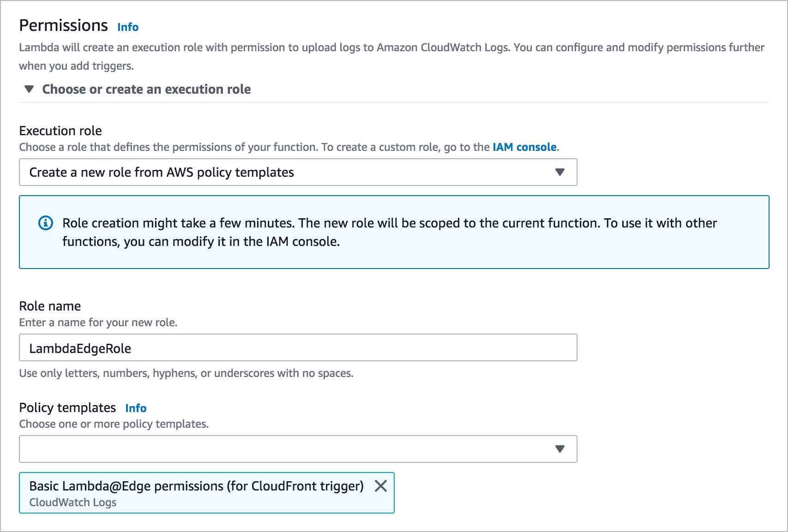The height and width of the screenshot is (532, 788).
Task: Select the Basic Lambda@Edge permissions token
Action: tap(207, 493)
